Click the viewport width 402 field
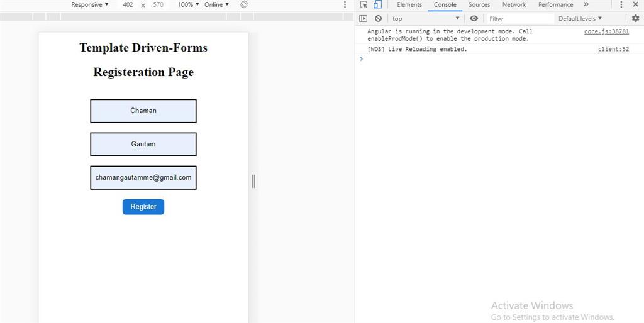Screen dimensions: 644x323 pos(128,4)
